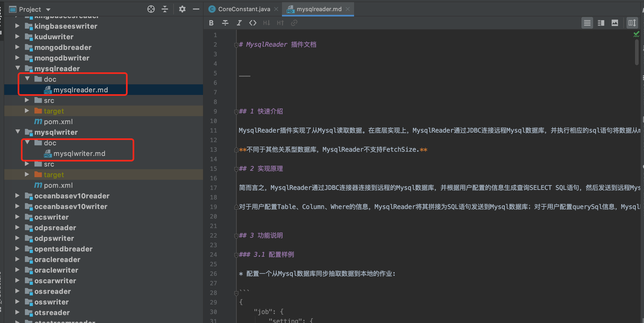Collapse all nodes in Project panel
The height and width of the screenshot is (323, 644).
[165, 9]
